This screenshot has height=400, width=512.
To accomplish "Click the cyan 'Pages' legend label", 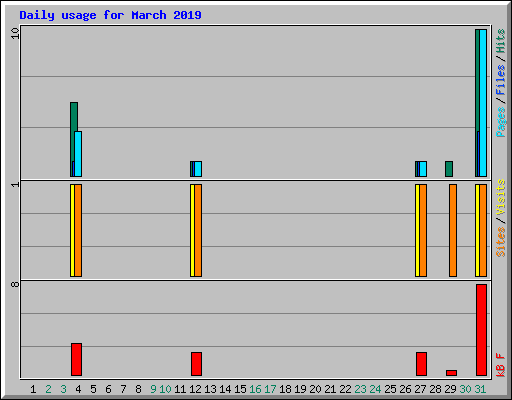I will click(x=500, y=122).
